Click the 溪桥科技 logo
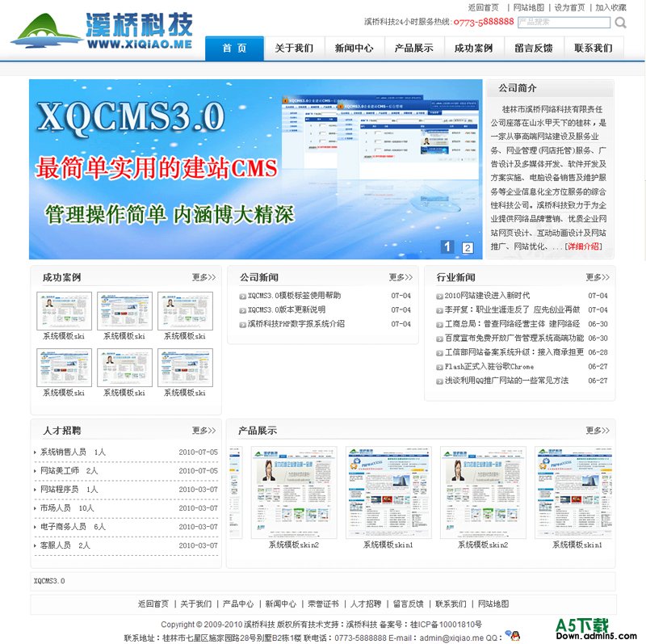The width and height of the screenshot is (646, 644). click(102, 31)
